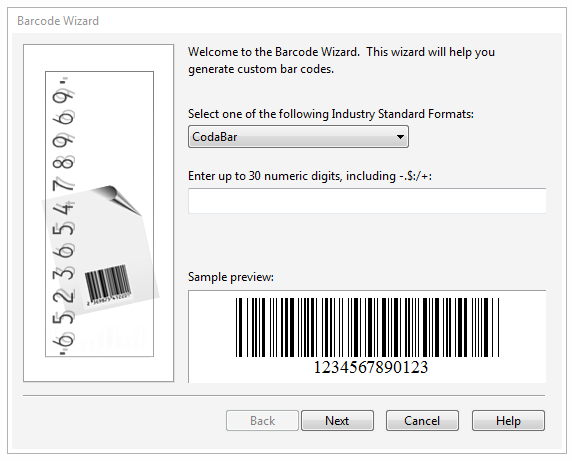Cancel the Barcode Wizard
Viewport: 572px width, 461px height.
pos(422,421)
